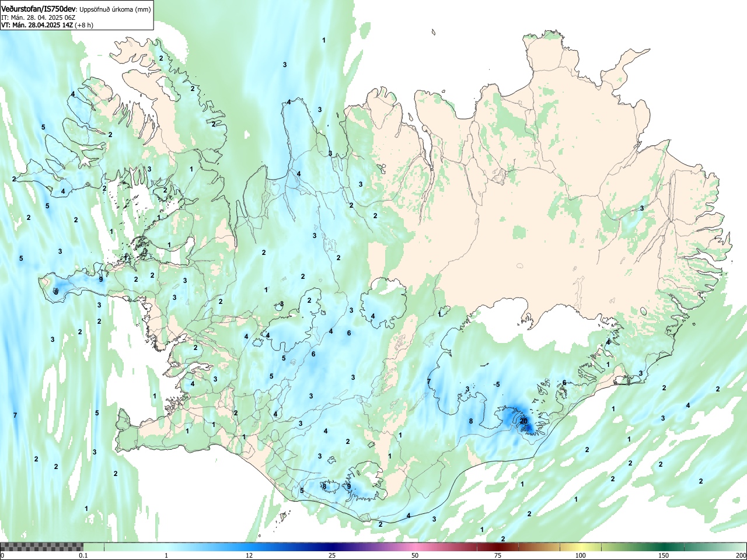747x560 pixels.
Task: Click the 'VT: Mán. 28.04.2025 14Z' valid time
Action: click(37, 25)
